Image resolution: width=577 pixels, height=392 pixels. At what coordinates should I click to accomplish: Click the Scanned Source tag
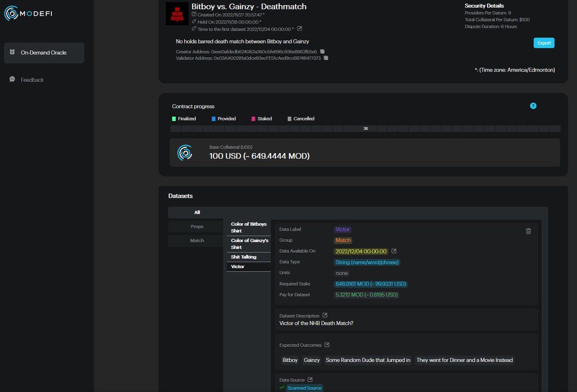(x=305, y=388)
